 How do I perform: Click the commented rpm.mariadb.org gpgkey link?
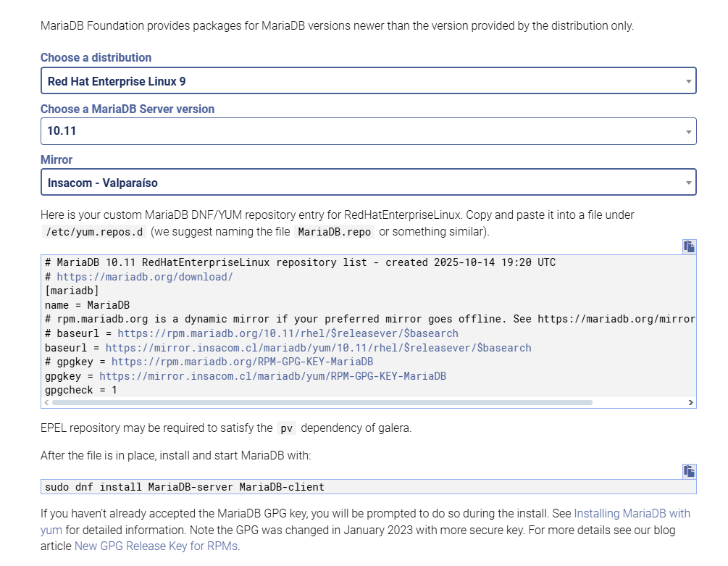(242, 362)
